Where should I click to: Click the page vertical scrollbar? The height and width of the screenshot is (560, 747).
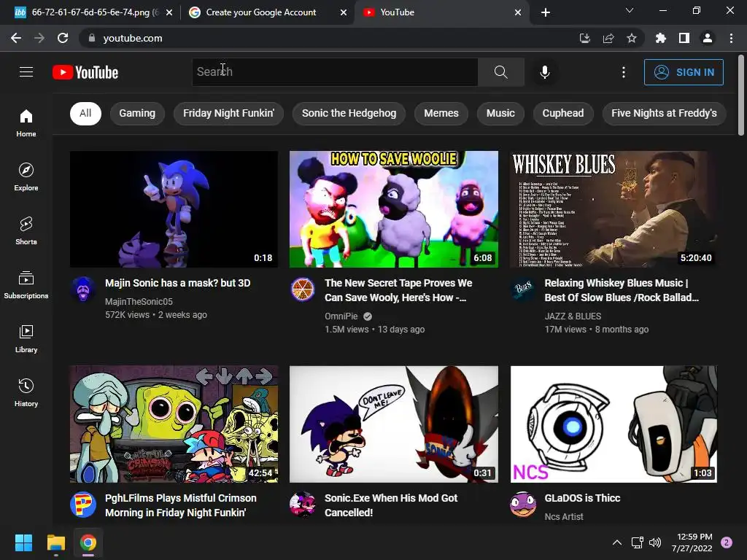pos(741,96)
